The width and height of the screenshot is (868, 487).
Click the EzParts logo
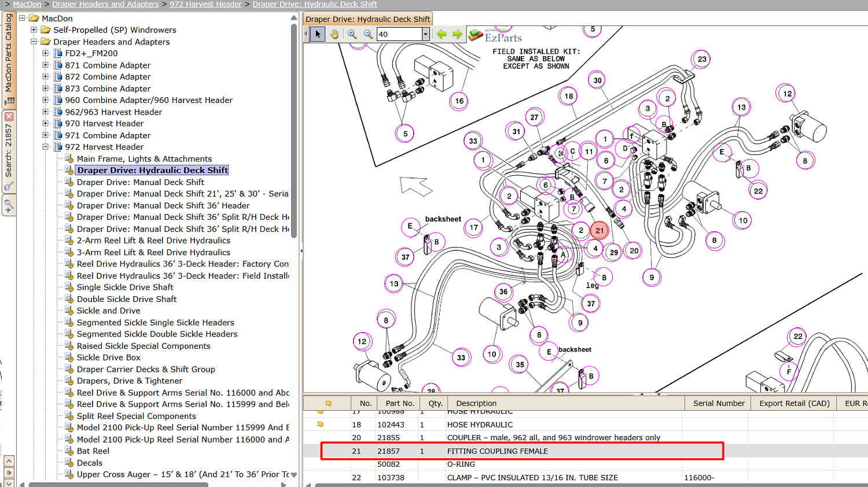click(495, 36)
